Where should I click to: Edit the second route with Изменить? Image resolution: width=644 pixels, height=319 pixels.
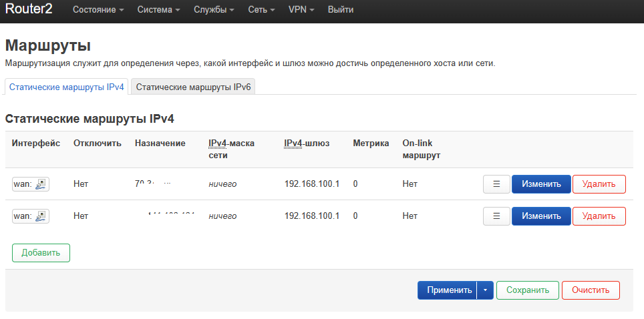(541, 216)
